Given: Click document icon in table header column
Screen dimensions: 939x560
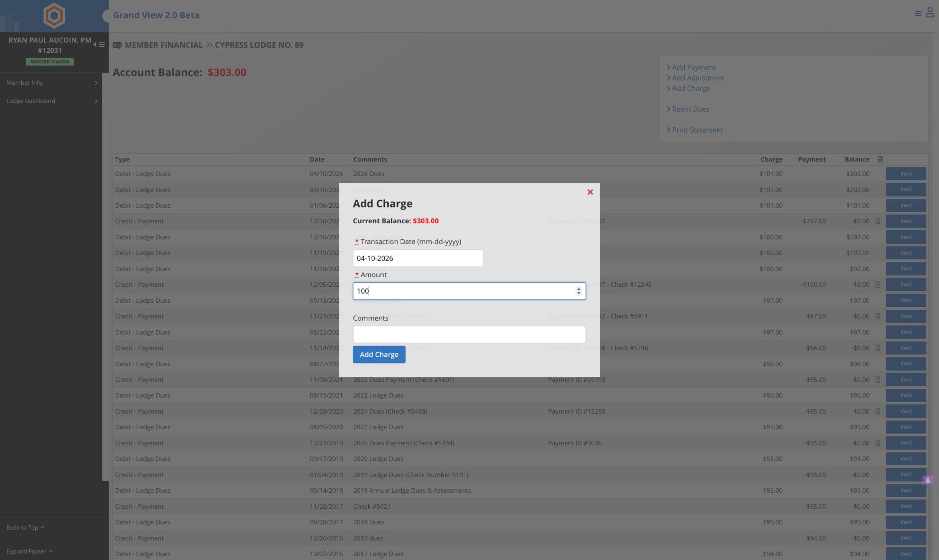Looking at the screenshot, I should (880, 159).
